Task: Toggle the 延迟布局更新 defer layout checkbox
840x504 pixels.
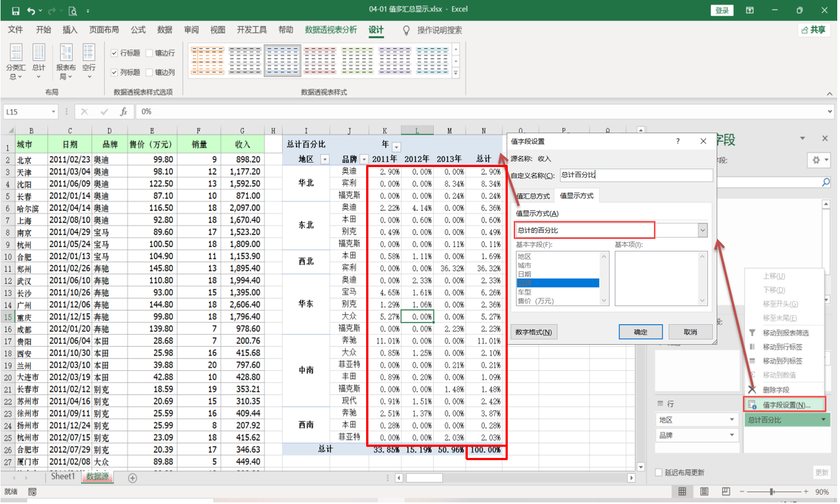Action: click(x=659, y=472)
